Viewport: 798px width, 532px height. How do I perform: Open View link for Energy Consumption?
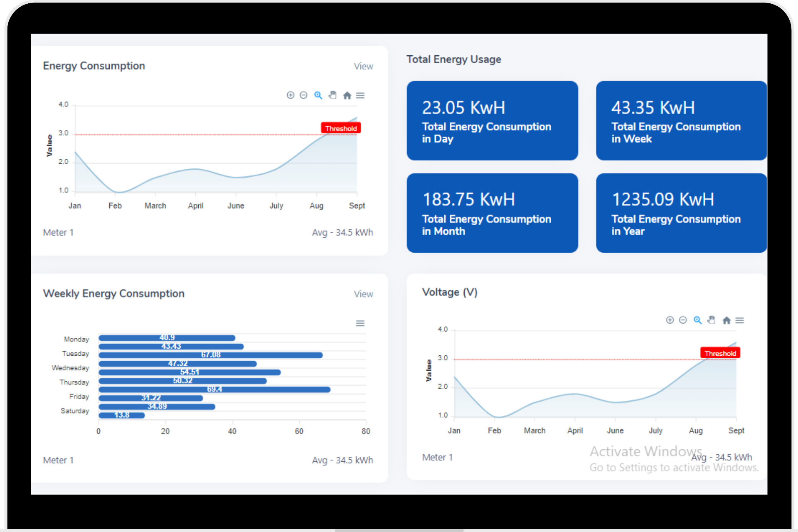point(363,66)
